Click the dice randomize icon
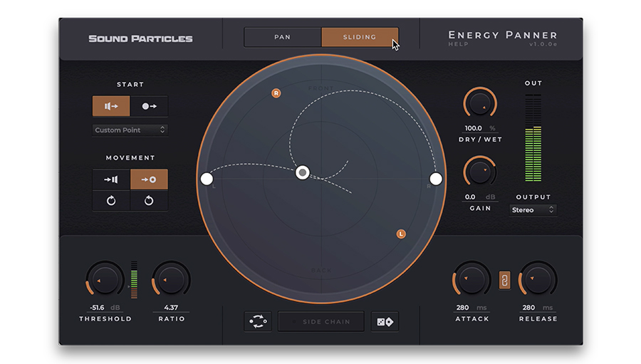The height and width of the screenshot is (364, 641). coord(385,322)
